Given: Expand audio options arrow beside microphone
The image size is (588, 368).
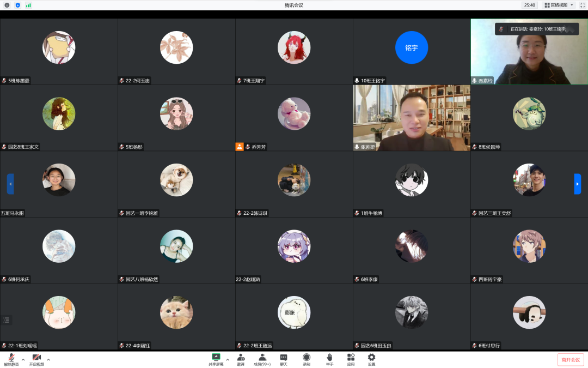Looking at the screenshot, I should click(23, 359).
